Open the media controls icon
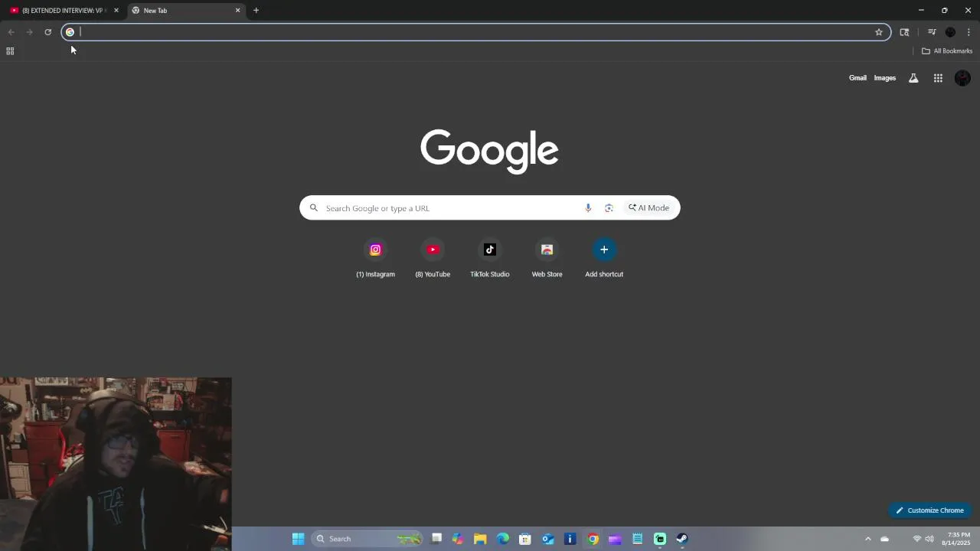The width and height of the screenshot is (980, 551). (932, 32)
